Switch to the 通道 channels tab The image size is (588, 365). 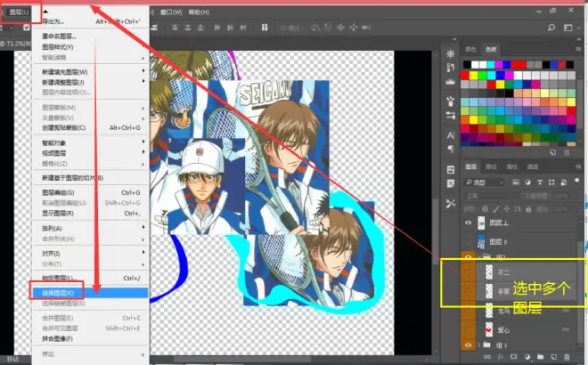[x=532, y=166]
